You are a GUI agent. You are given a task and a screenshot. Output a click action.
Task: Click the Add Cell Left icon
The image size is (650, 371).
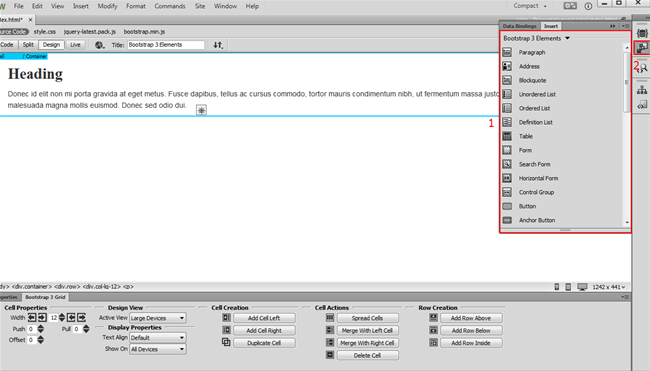point(226,318)
